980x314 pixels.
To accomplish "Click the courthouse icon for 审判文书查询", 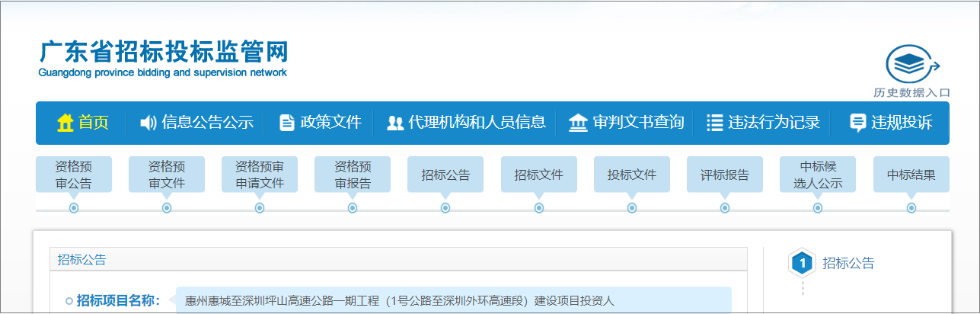I will (x=579, y=123).
